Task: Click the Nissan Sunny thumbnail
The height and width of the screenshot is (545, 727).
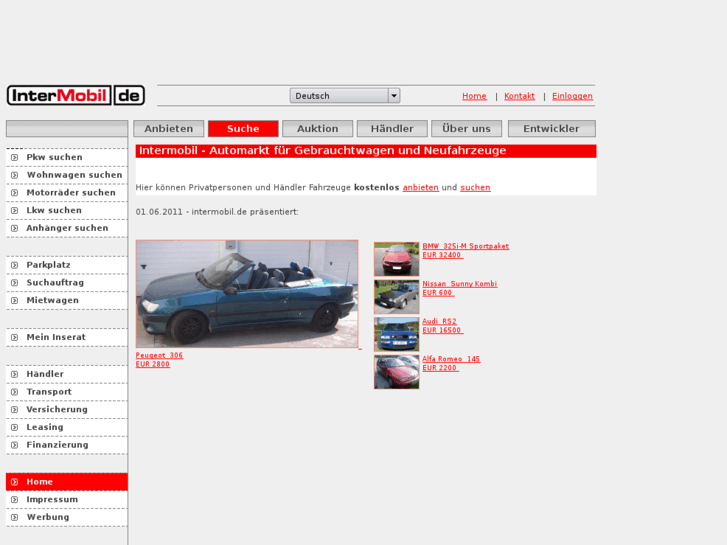Action: (396, 296)
